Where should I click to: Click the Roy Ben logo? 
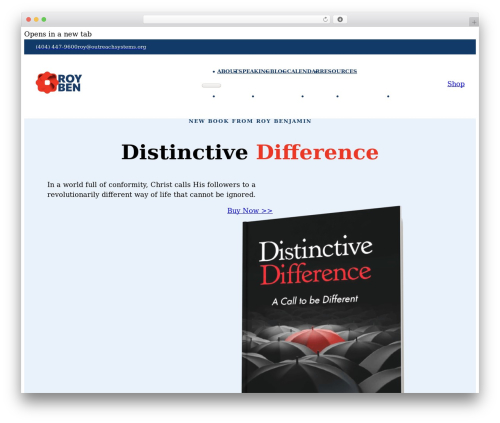tap(59, 83)
